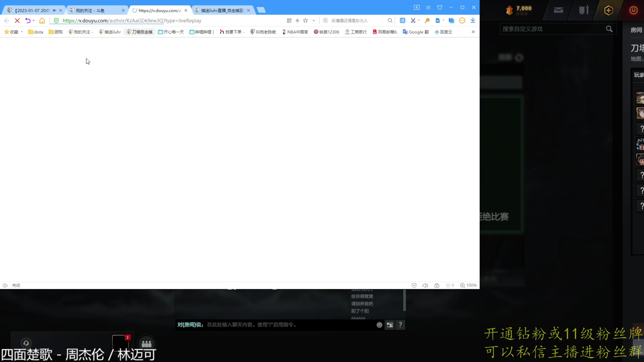Star this page as favorite

pyautogui.click(x=305, y=21)
